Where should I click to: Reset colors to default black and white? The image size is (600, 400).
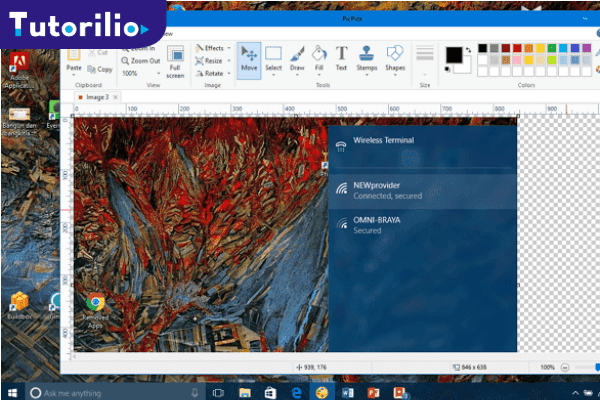(448, 69)
